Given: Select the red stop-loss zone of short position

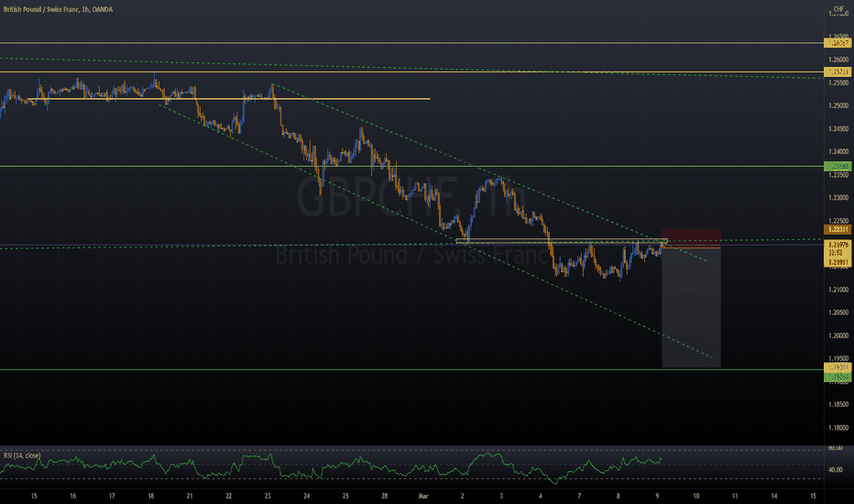Looking at the screenshot, I should click(691, 238).
